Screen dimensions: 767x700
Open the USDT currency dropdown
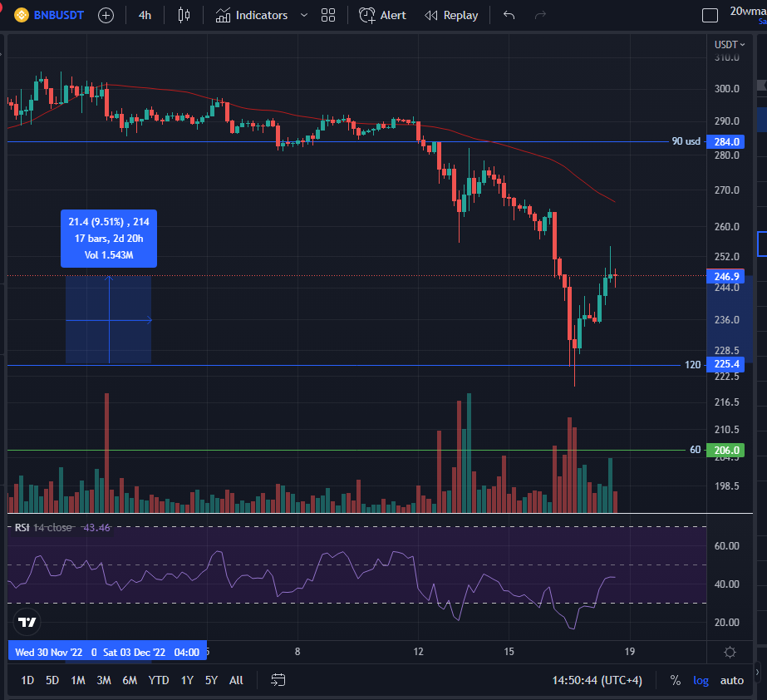coord(730,45)
